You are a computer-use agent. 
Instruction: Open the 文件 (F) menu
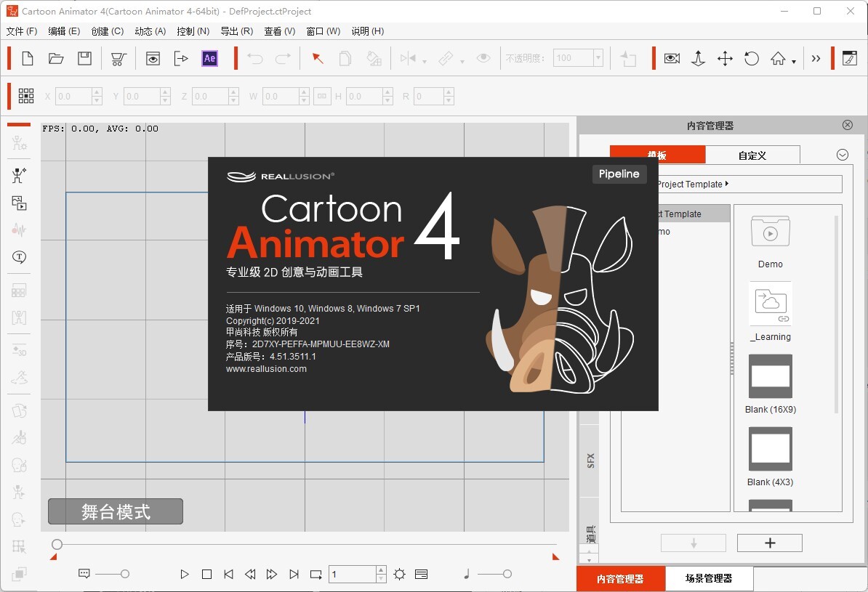22,31
